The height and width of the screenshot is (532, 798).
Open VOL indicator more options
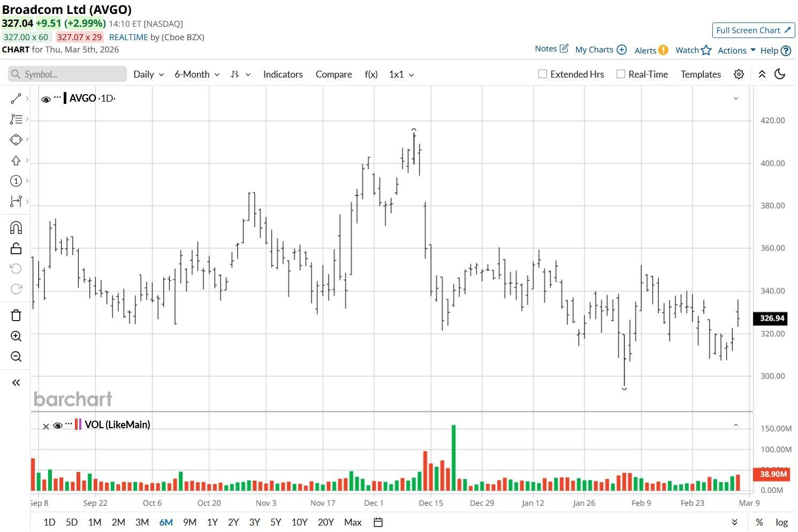point(69,424)
